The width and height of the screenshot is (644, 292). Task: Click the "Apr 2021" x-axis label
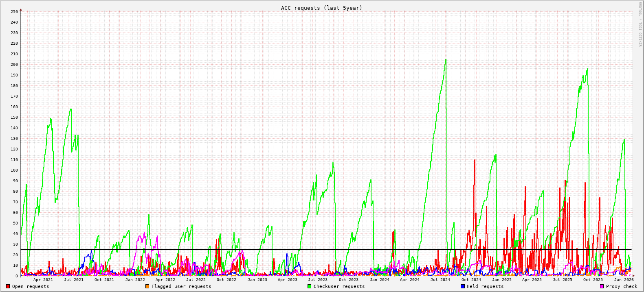pyautogui.click(x=43, y=279)
